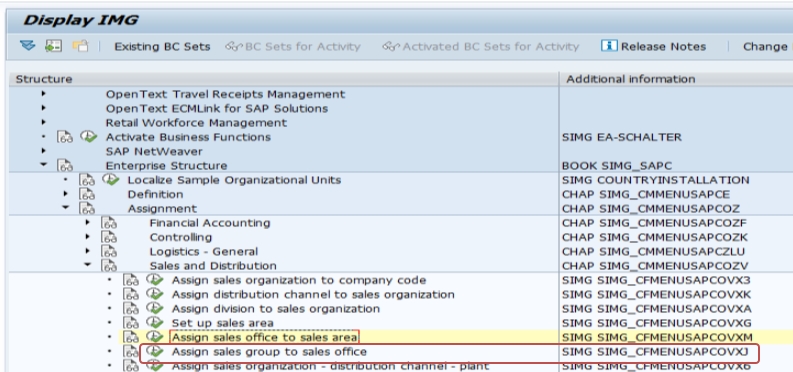This screenshot has width=793, height=372.
Task: Select OpenText Travel Receipts Management row text
Action: pos(225,94)
